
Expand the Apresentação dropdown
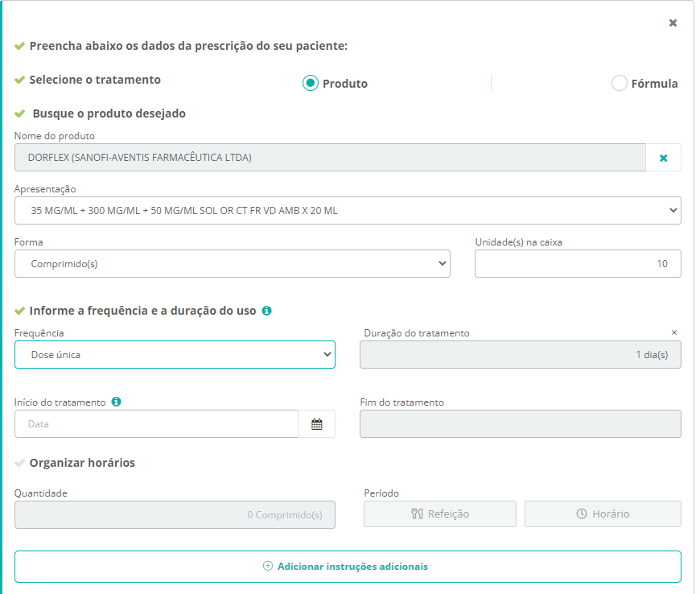coord(348,210)
